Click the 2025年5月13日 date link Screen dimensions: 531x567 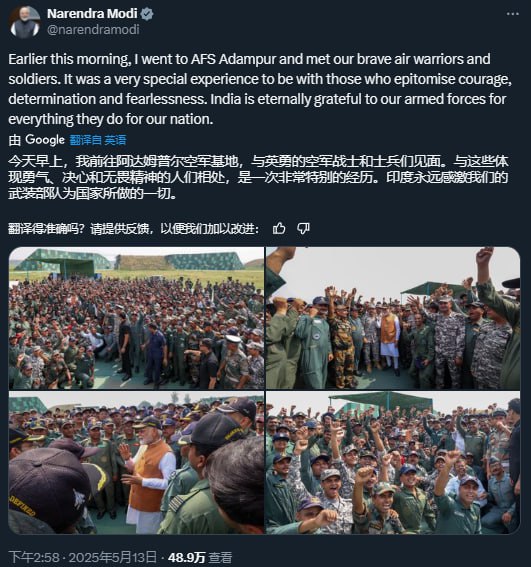tap(112, 557)
